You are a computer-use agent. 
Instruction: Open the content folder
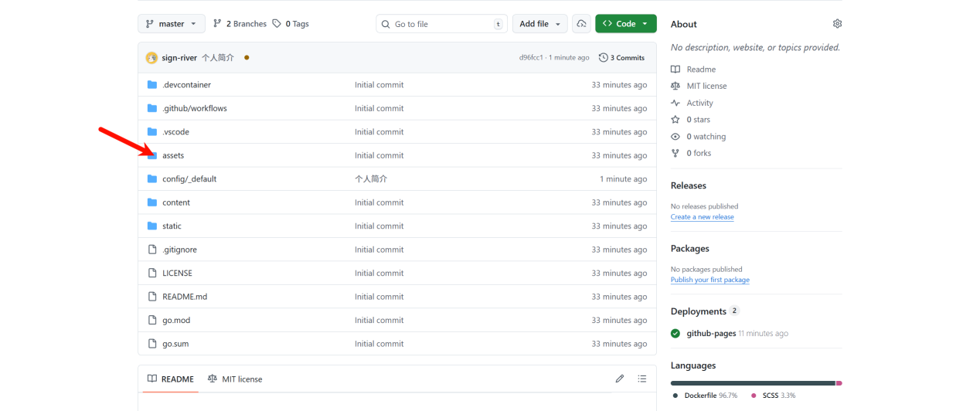[176, 202]
